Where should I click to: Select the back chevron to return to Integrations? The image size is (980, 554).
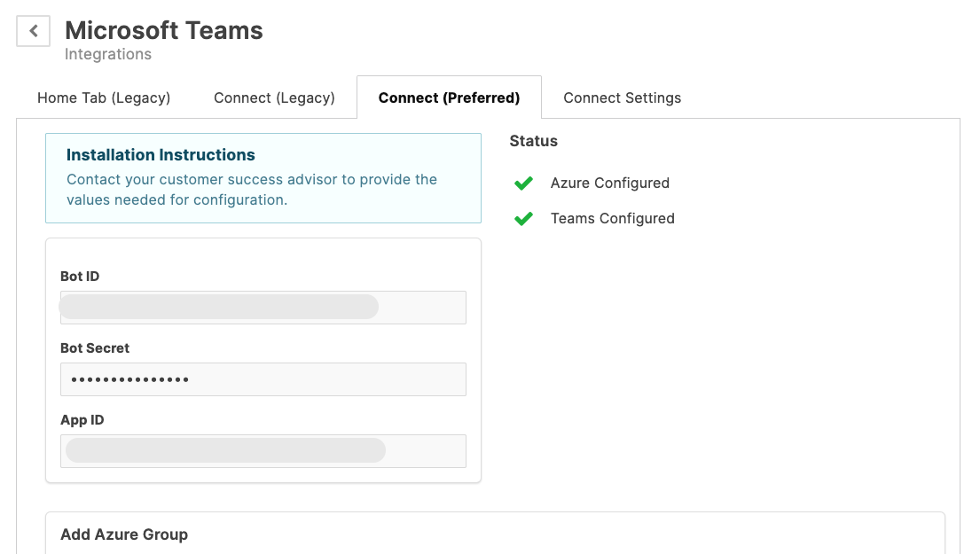pyautogui.click(x=33, y=31)
